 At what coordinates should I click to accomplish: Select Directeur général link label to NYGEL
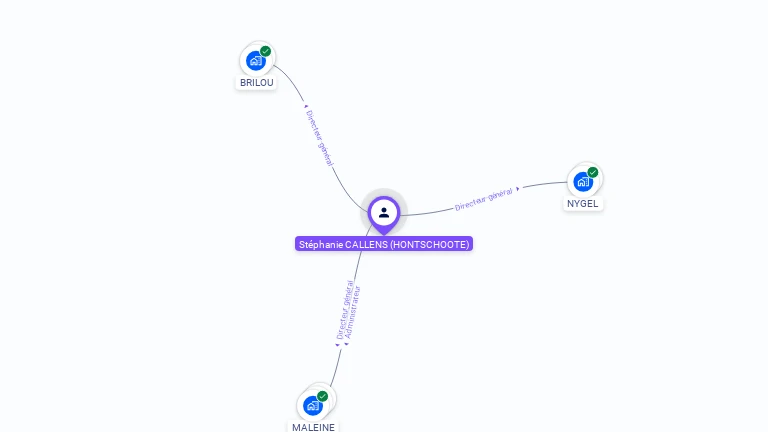coord(483,199)
